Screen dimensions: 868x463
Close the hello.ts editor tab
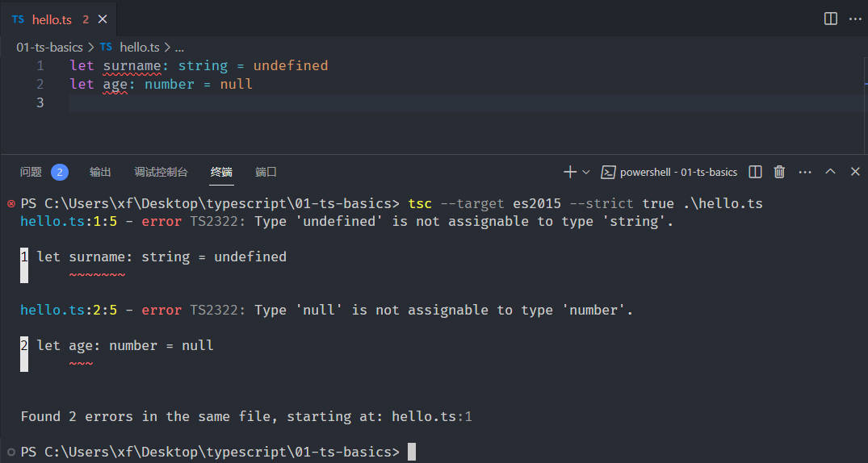click(x=103, y=19)
